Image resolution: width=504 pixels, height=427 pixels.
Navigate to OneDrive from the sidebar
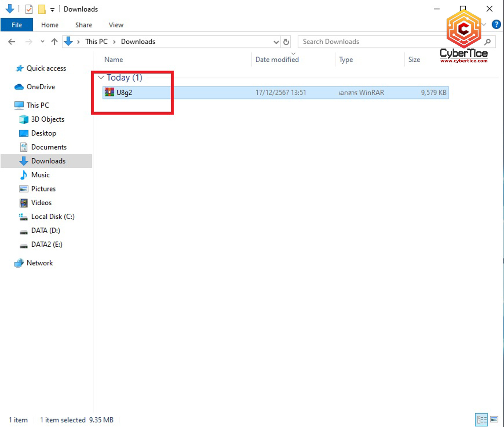click(x=41, y=87)
